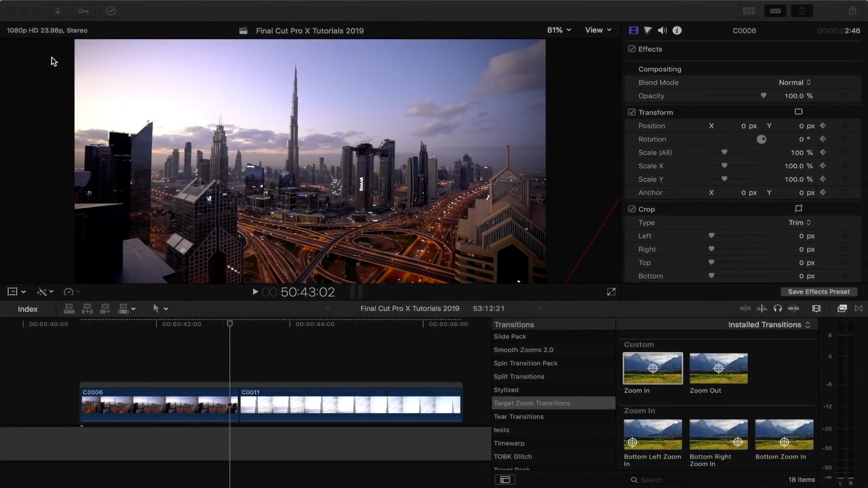Toggle Transitions browser bowtie icon
Screen dimensions: 868x488
tap(859, 309)
